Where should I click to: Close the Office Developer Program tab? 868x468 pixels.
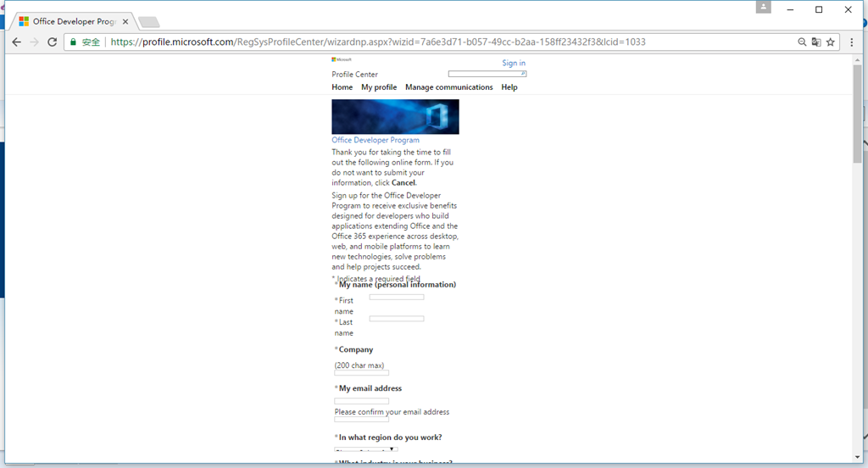pos(125,21)
